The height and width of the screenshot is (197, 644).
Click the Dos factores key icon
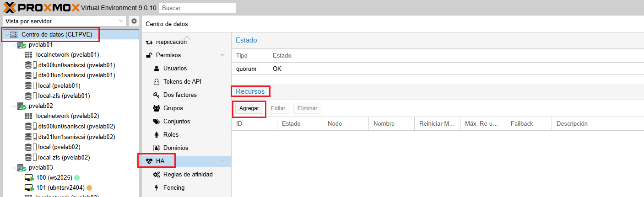tap(156, 95)
